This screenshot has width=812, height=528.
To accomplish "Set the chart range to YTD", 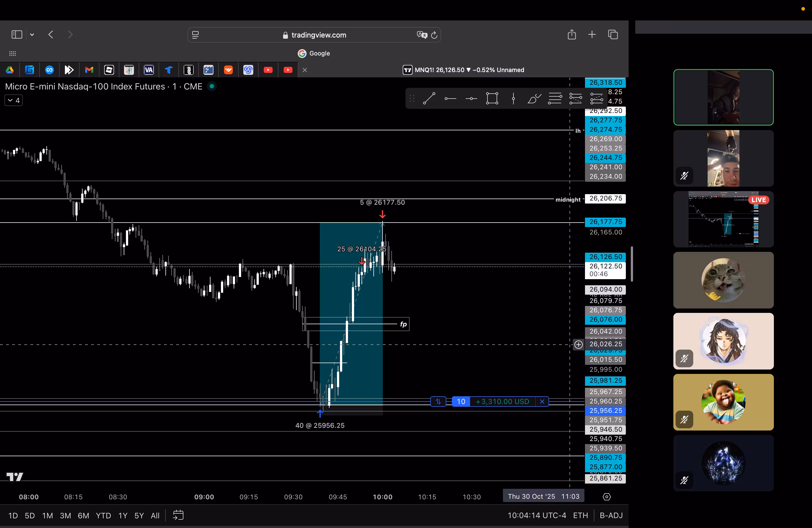I will pos(103,515).
